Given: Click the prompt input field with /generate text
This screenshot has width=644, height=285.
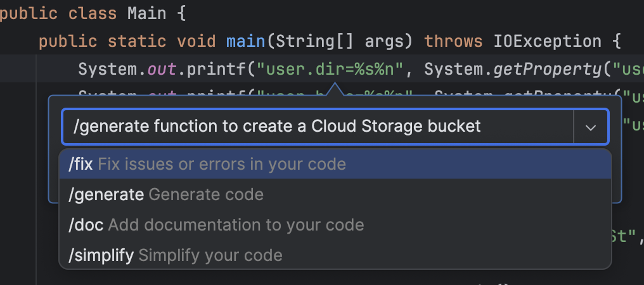Looking at the screenshot, I should tap(317, 127).
